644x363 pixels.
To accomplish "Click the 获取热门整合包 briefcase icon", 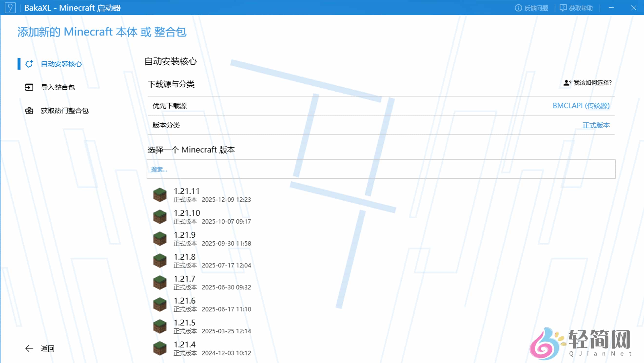I will point(29,111).
